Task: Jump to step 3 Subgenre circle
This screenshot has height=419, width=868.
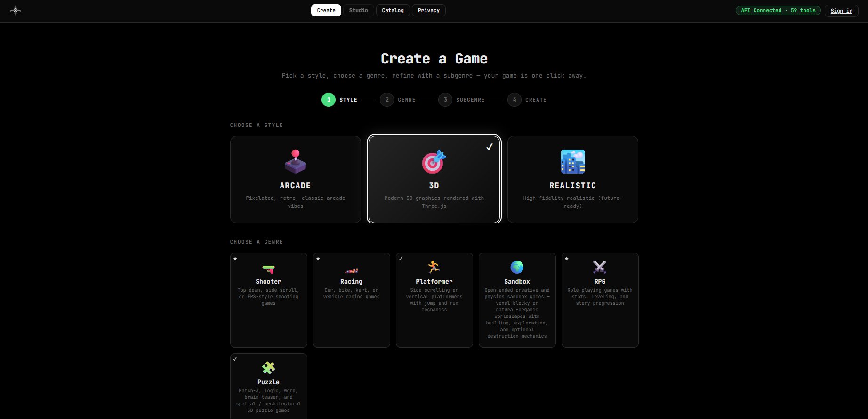Action: tap(445, 100)
